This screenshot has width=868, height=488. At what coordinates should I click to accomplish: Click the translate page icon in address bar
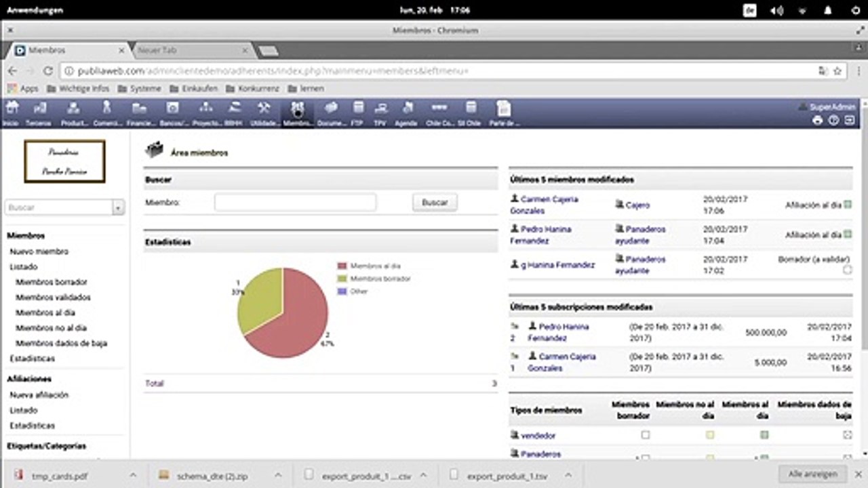(x=823, y=70)
